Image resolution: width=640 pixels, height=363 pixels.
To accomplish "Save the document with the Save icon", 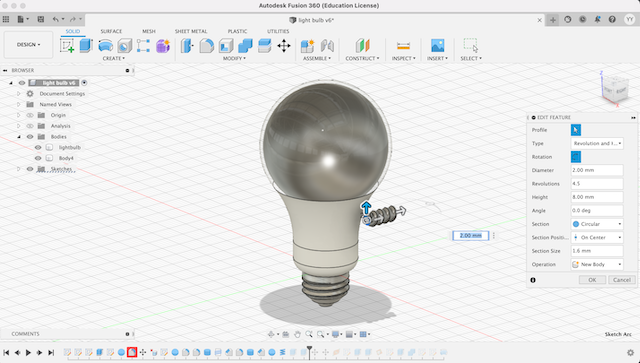I will coord(40,19).
